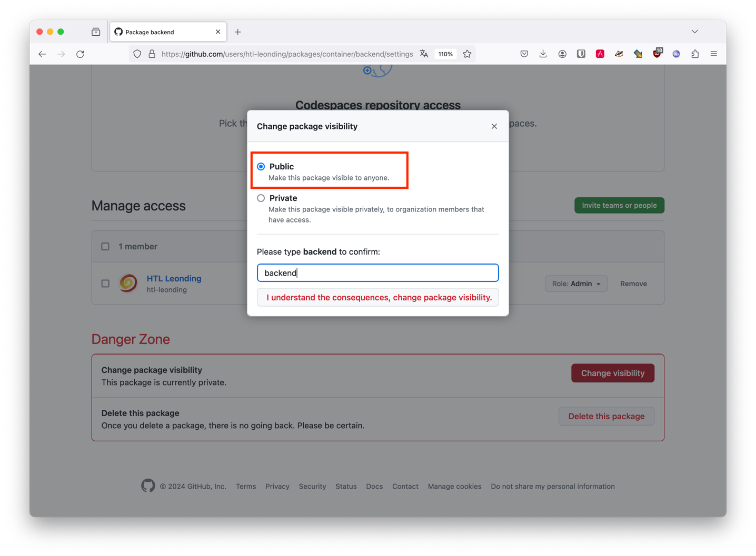This screenshot has height=556, width=756.
Task: Open the Status footer link
Action: pyautogui.click(x=346, y=486)
